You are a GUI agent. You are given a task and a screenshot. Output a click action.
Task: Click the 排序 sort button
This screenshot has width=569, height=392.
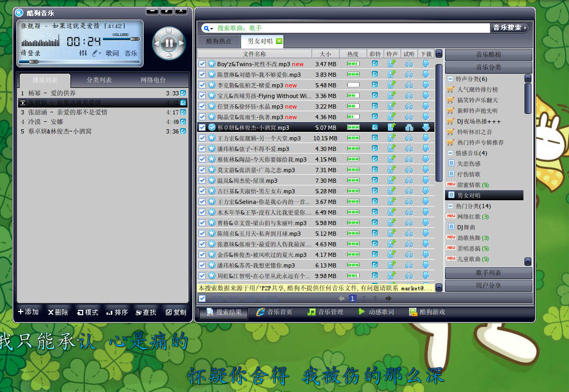(x=117, y=312)
